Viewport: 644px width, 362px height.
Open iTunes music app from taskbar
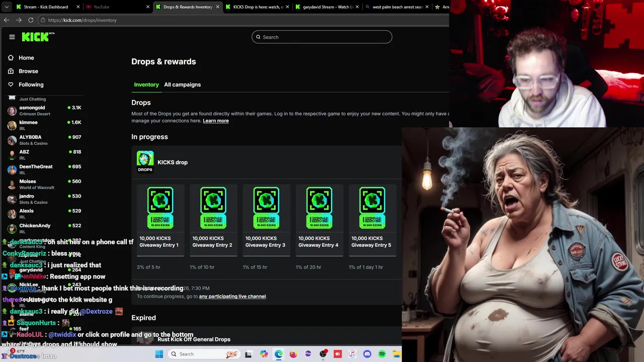click(352, 354)
